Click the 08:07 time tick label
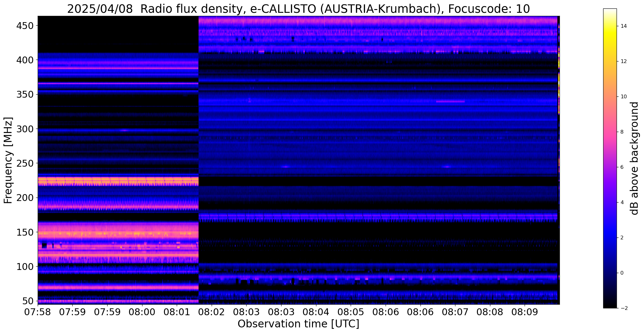The height and width of the screenshot is (333, 644). (x=455, y=312)
